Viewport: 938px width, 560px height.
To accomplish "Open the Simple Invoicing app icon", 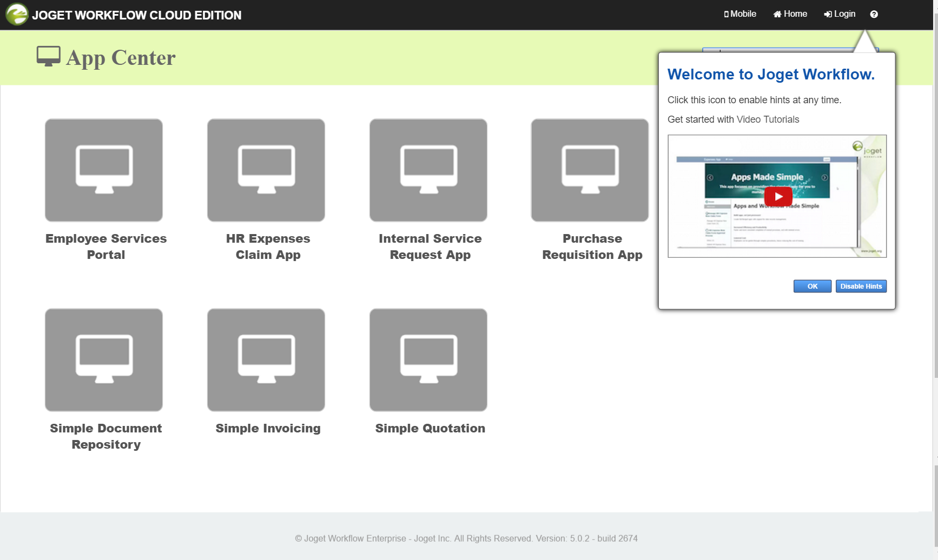I will (266, 360).
